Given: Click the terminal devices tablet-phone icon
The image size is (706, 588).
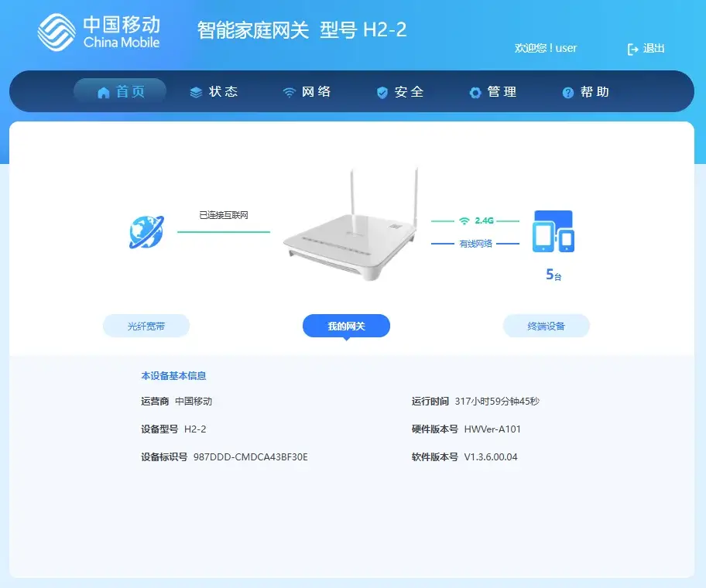Looking at the screenshot, I should coord(553,231).
